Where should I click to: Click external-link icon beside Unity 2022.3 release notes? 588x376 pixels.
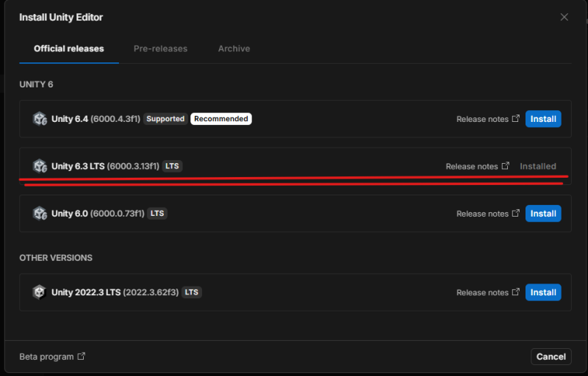[x=516, y=292]
